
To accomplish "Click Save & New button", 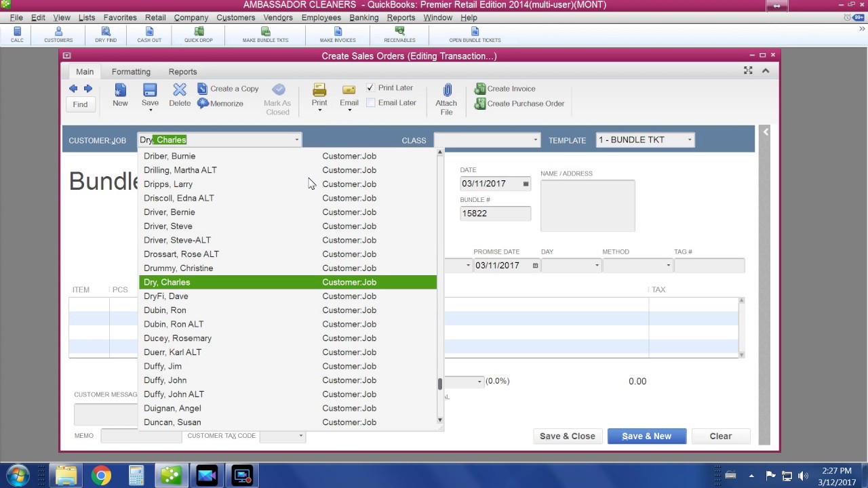I will pos(647,436).
